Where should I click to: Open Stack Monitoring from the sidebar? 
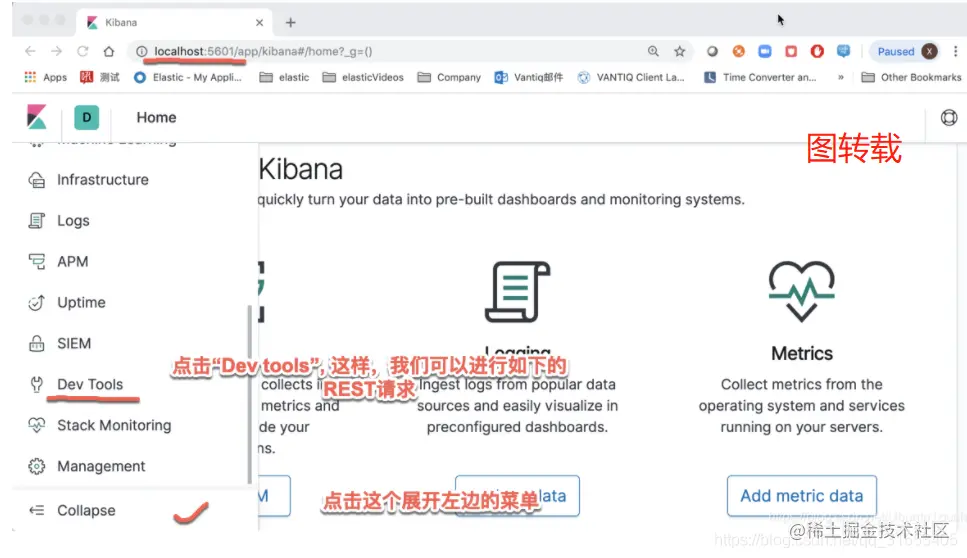pyautogui.click(x=114, y=425)
